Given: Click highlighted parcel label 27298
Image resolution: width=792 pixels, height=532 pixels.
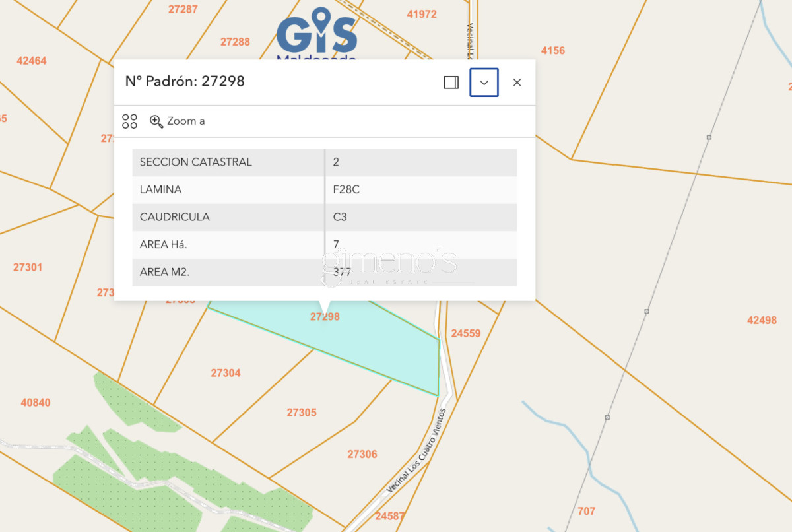Looking at the screenshot, I should tap(325, 317).
